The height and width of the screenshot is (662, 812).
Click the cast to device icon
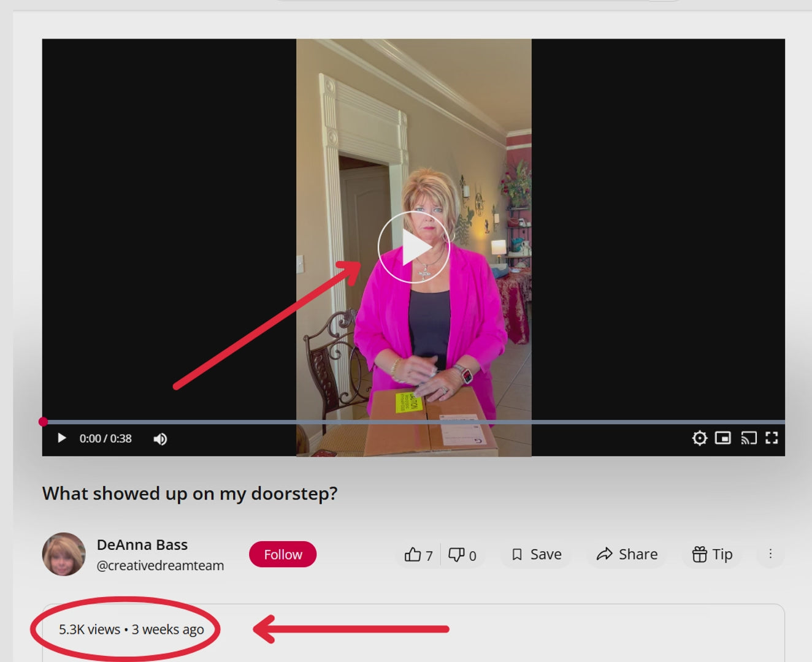click(748, 438)
